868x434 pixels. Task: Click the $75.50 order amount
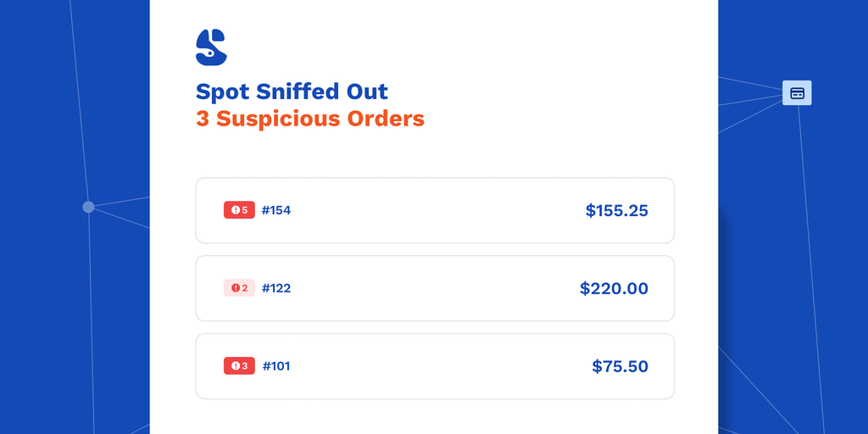(x=620, y=366)
